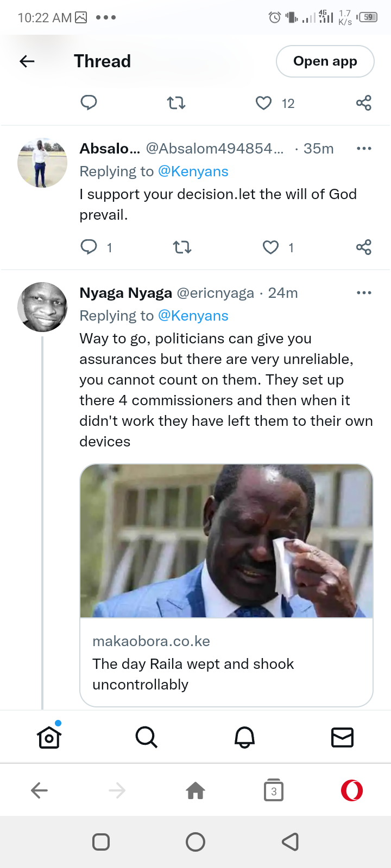Retweet the top tweet

(176, 103)
